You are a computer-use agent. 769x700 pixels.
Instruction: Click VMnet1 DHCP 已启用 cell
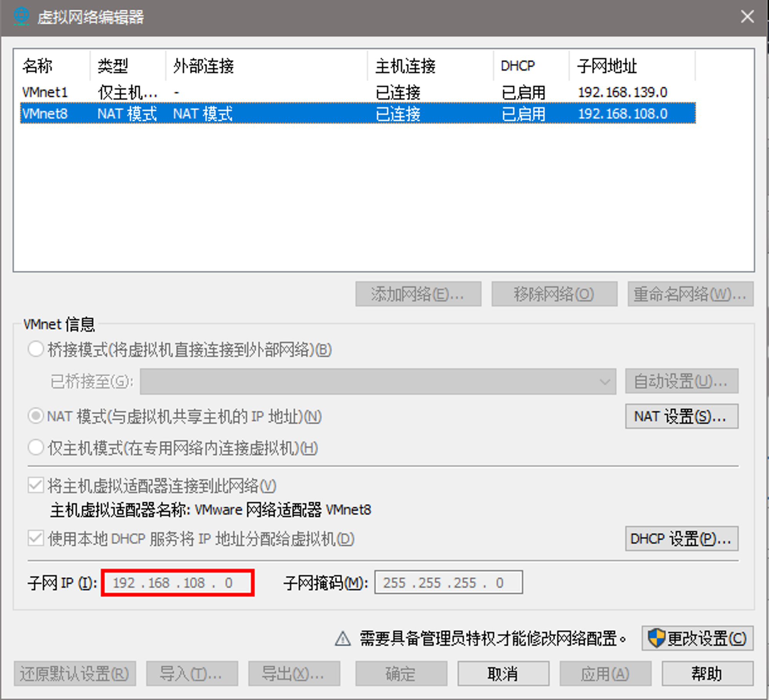coord(524,92)
